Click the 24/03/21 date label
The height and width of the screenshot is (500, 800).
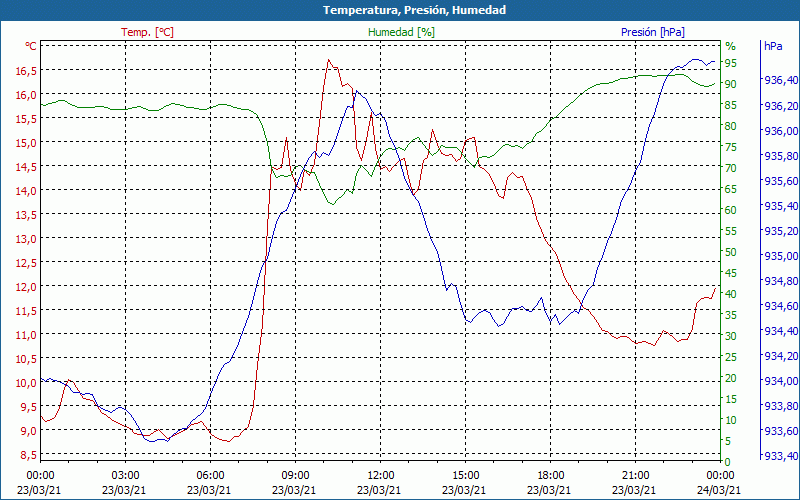coord(718,490)
